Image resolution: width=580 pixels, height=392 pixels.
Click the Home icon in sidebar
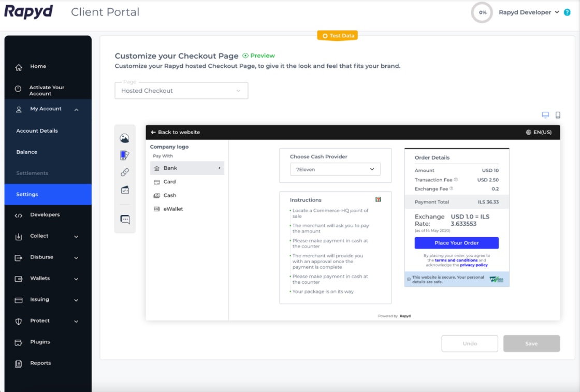[19, 67]
